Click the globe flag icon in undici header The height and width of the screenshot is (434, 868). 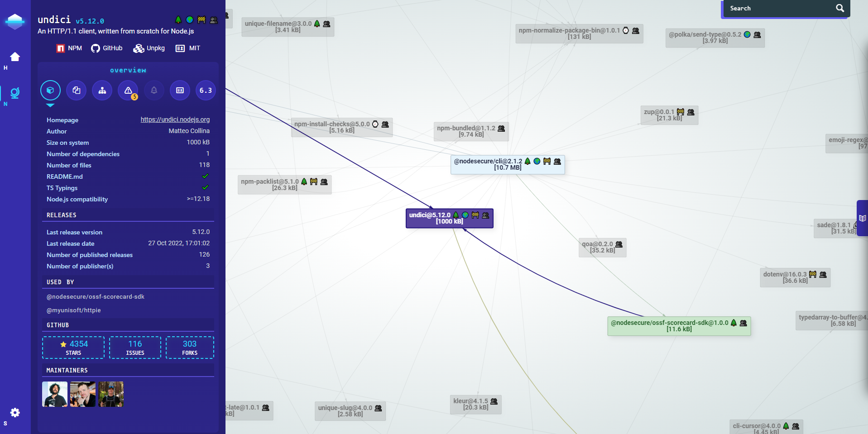click(x=190, y=20)
